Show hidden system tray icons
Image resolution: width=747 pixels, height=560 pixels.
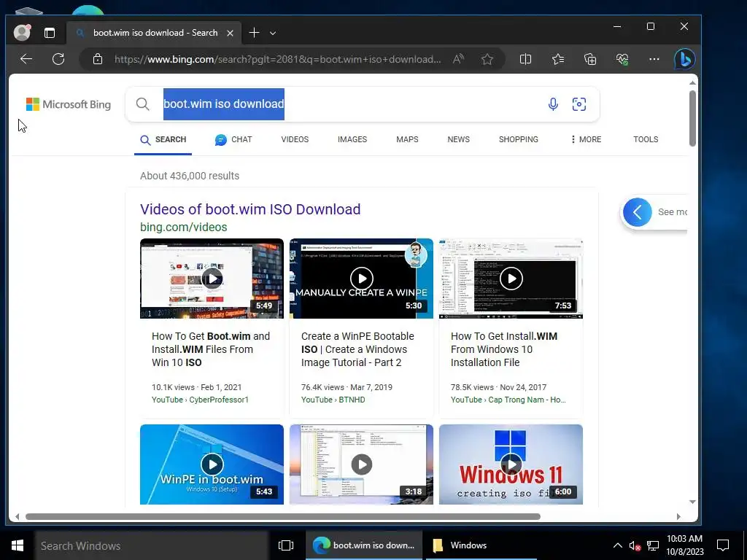point(617,545)
